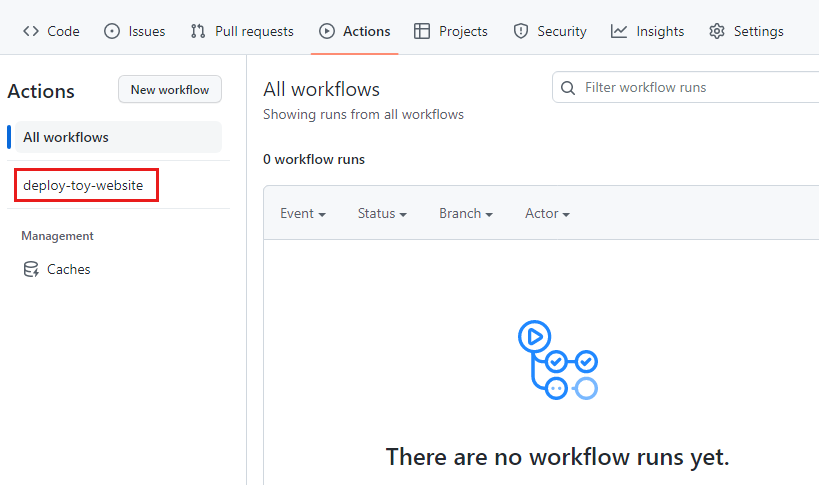The height and width of the screenshot is (485, 819).
Task: Click 'There are no workflow runs yet.' text
Action: coord(557,457)
